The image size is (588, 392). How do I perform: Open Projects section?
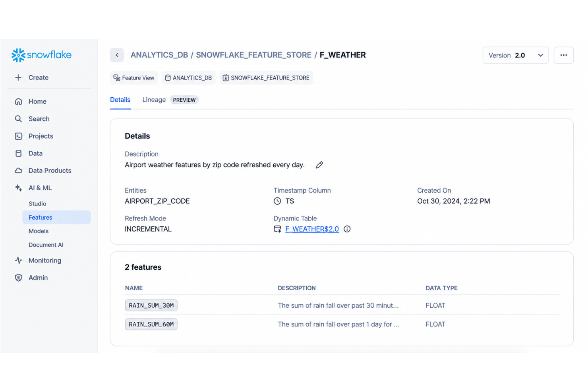41,136
